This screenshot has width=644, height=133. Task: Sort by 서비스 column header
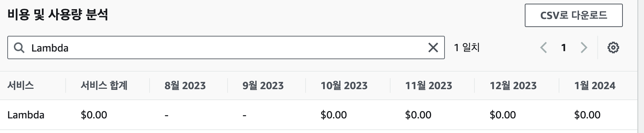[x=21, y=85]
